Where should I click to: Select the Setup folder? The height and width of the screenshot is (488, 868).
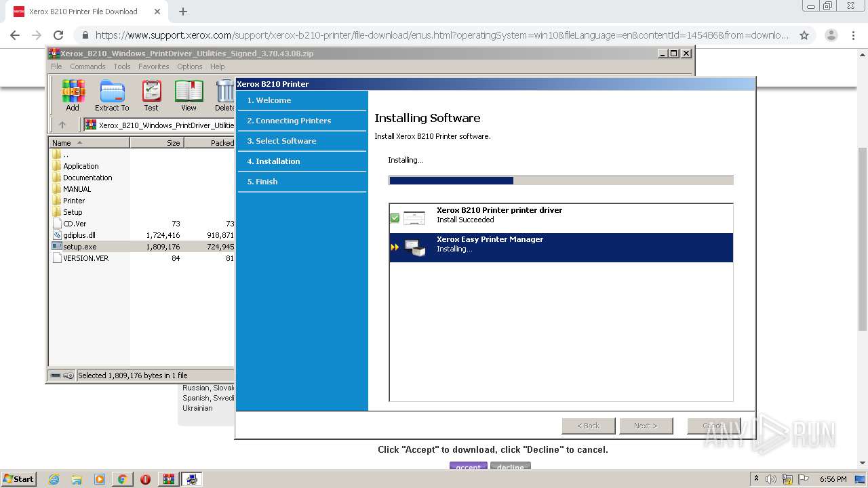142,212
